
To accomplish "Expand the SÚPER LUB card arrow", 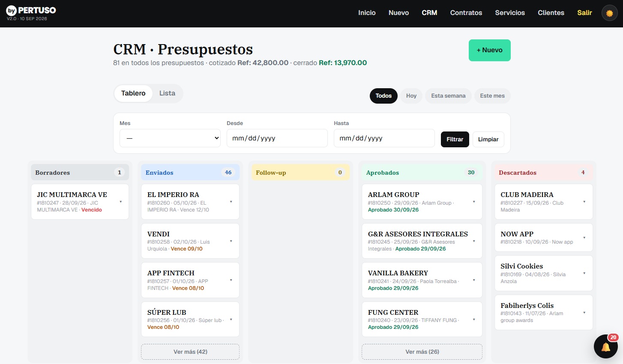I will pyautogui.click(x=231, y=319).
